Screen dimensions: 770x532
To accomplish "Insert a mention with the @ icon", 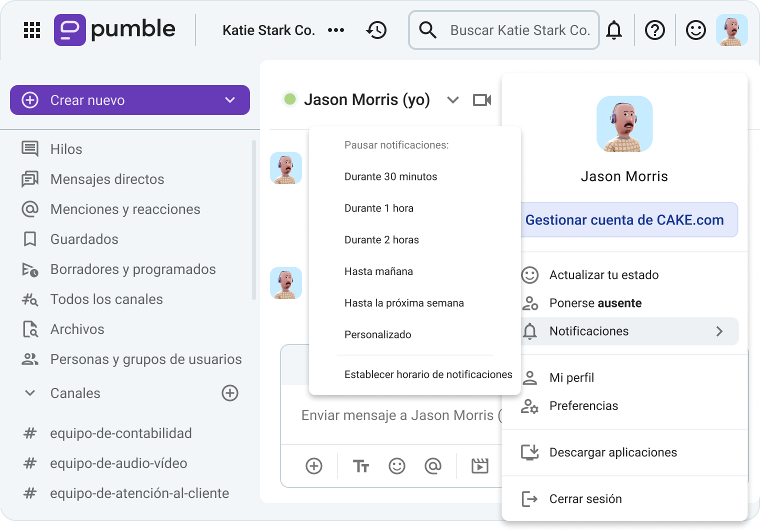I will click(x=433, y=465).
